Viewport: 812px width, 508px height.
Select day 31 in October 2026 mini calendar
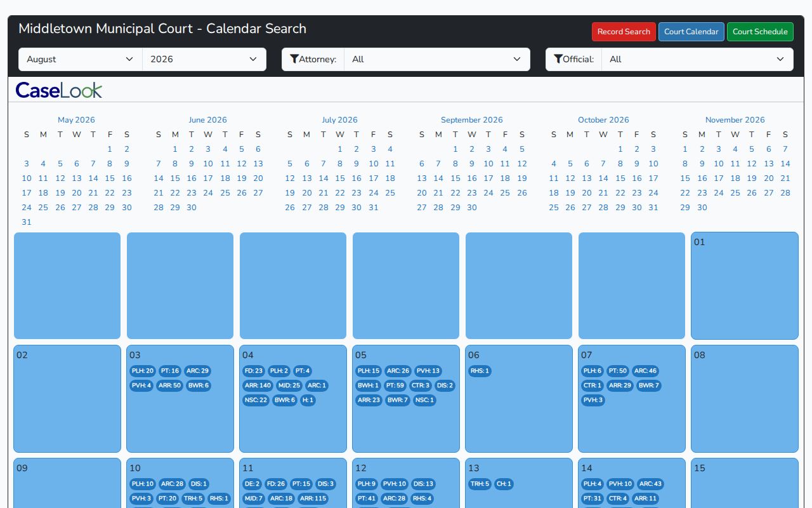(x=653, y=208)
